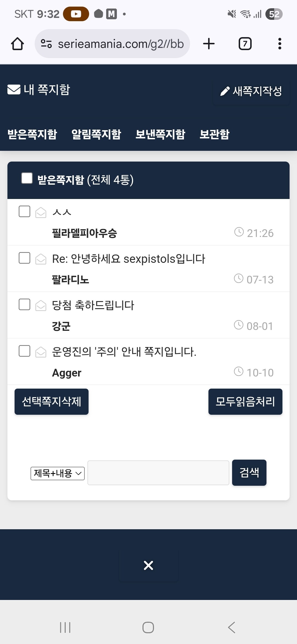Tap the open envelope icon beside ㅅㅅ message
297x644 pixels.
click(x=41, y=212)
